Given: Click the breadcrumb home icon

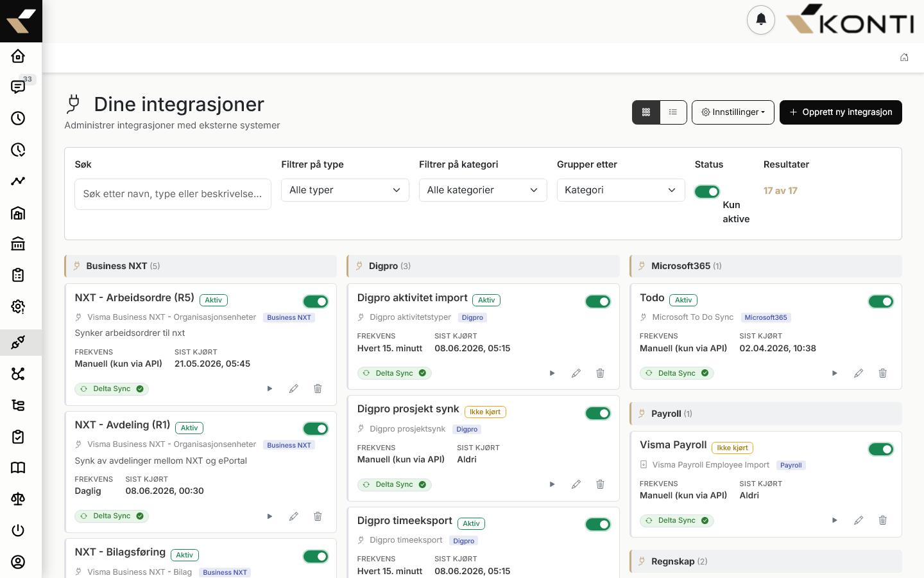Looking at the screenshot, I should pyautogui.click(x=904, y=57).
